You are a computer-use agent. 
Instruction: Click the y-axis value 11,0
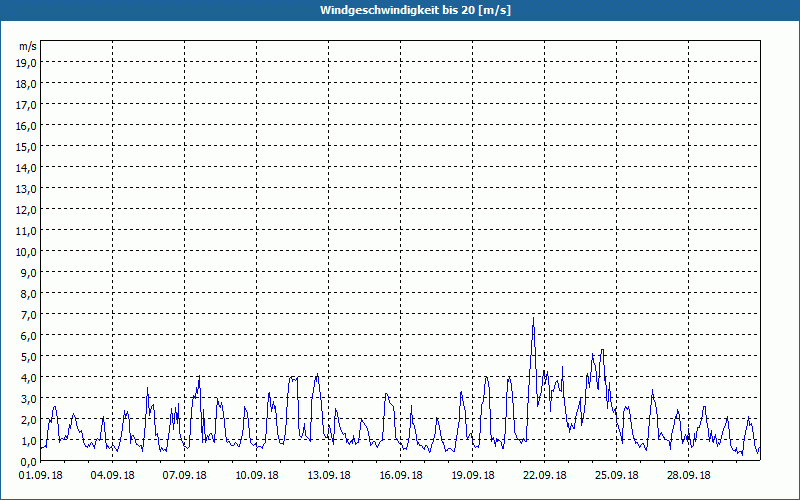click(27, 231)
